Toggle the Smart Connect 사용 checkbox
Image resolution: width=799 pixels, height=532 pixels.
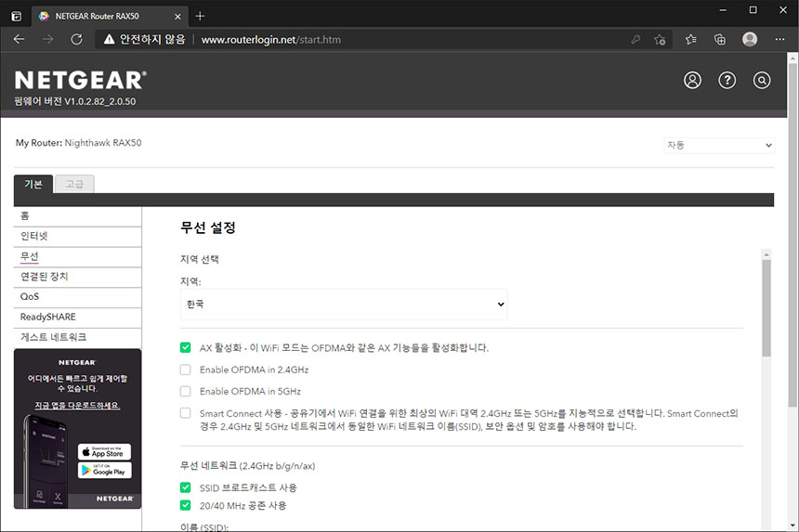[x=186, y=413]
